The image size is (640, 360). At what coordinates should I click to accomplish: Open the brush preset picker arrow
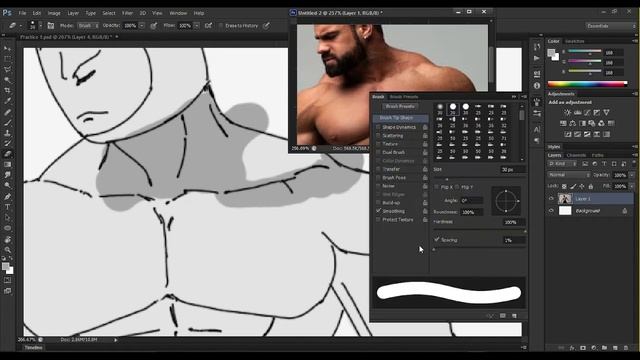40,26
